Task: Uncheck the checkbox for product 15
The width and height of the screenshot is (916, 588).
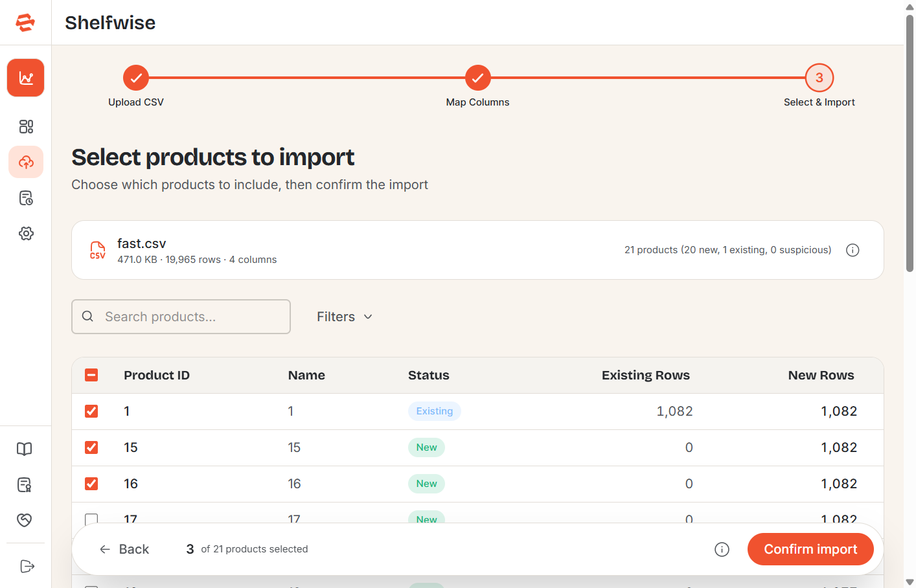Action: coord(91,447)
